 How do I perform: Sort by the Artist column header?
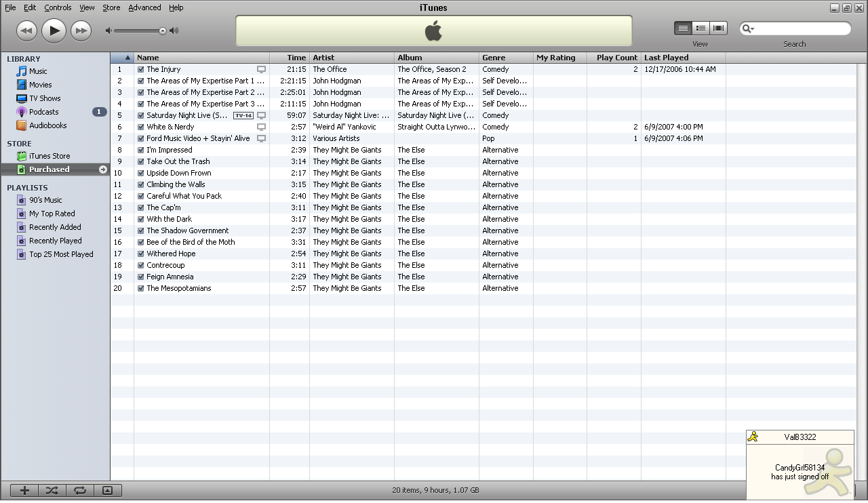point(352,58)
